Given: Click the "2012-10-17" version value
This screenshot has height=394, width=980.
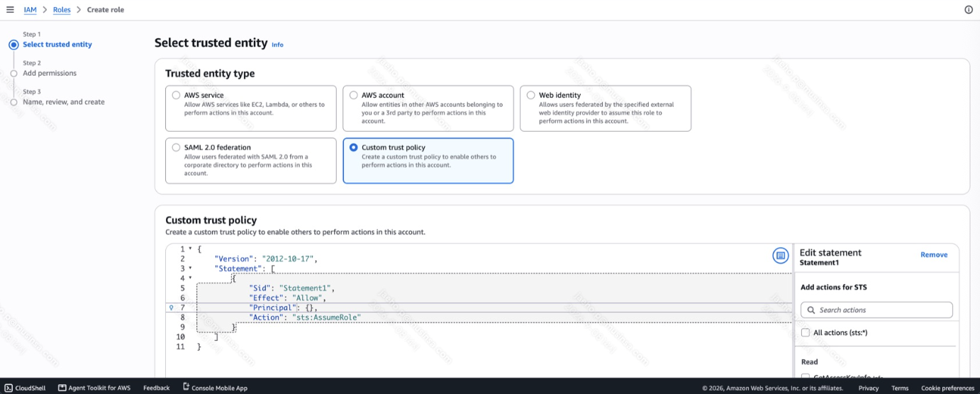Looking at the screenshot, I should [x=287, y=259].
